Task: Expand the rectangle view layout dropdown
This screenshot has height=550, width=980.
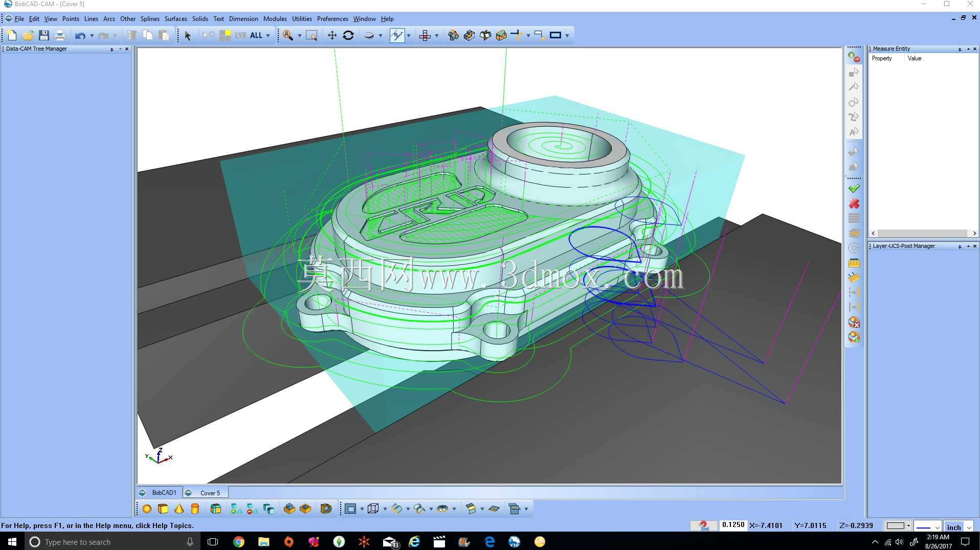Action: click(x=567, y=35)
